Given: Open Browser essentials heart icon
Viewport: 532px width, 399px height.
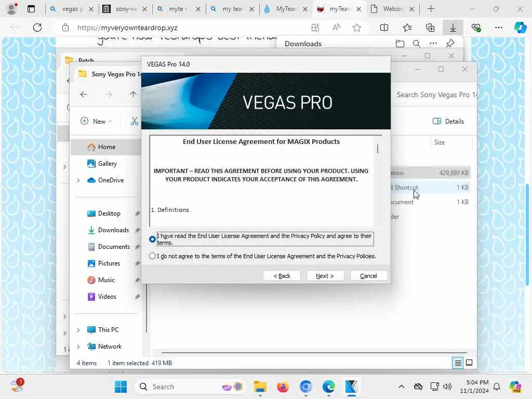Looking at the screenshot, I should pyautogui.click(x=476, y=28).
